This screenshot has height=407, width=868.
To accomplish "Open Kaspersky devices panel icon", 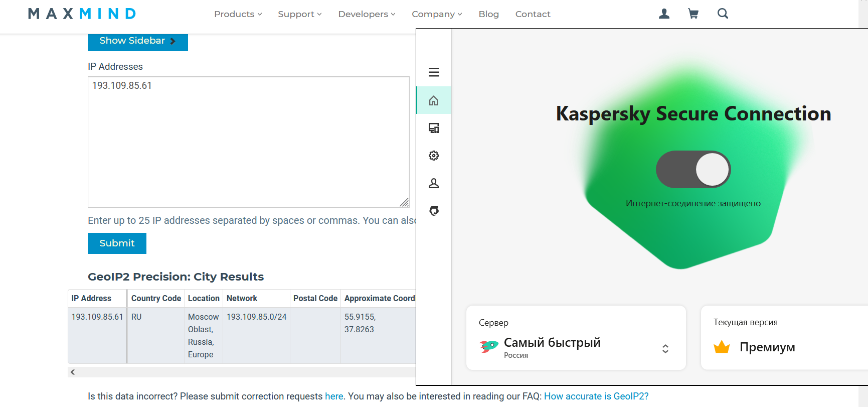I will pyautogui.click(x=434, y=128).
